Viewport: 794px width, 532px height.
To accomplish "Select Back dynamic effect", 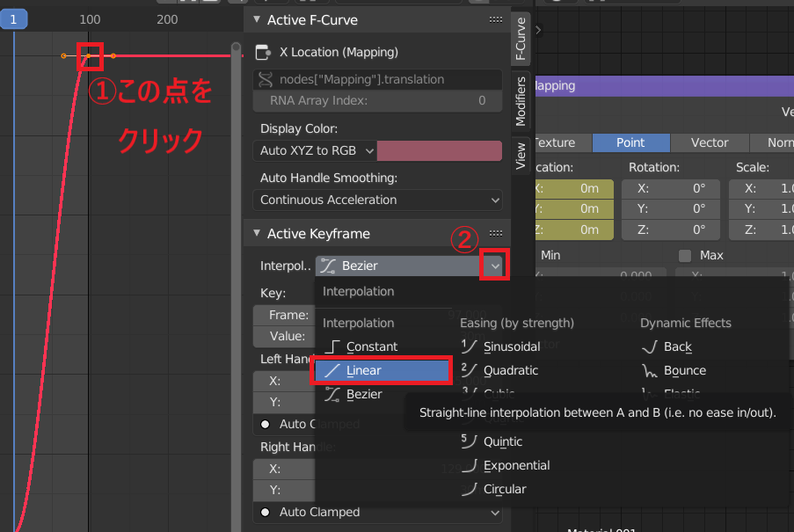I will (x=678, y=346).
